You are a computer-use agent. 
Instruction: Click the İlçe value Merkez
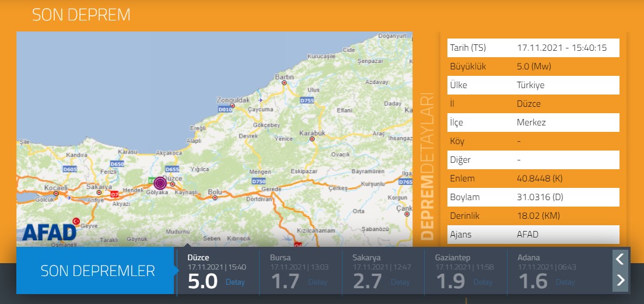pyautogui.click(x=531, y=123)
